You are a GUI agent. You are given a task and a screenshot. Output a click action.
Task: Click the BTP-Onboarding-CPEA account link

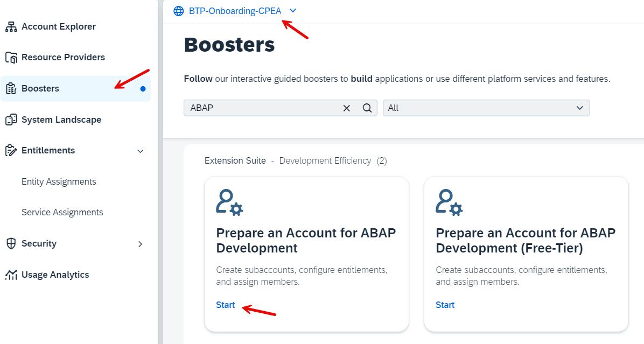click(x=235, y=11)
